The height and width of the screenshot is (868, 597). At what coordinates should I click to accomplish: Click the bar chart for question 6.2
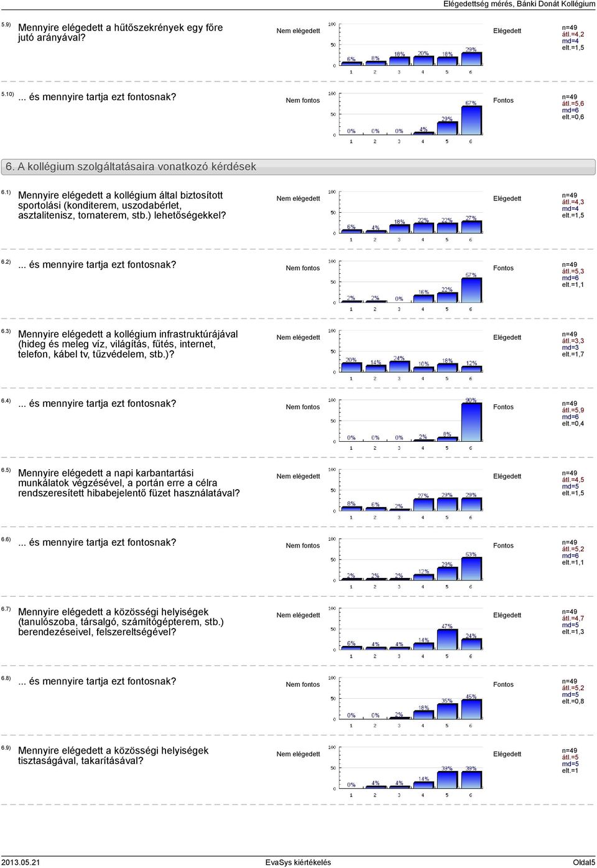[x=406, y=286]
